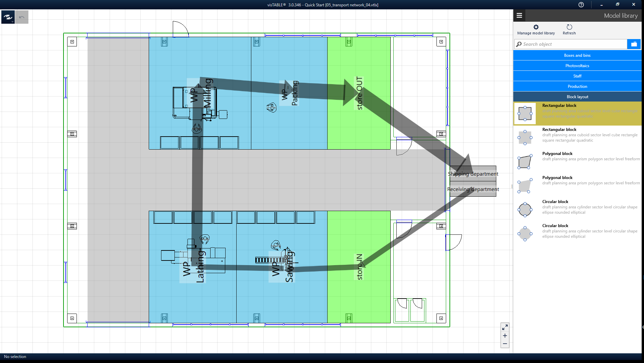This screenshot has height=363, width=644.
Task: Expand the Photovoltaics category
Action: (x=577, y=66)
